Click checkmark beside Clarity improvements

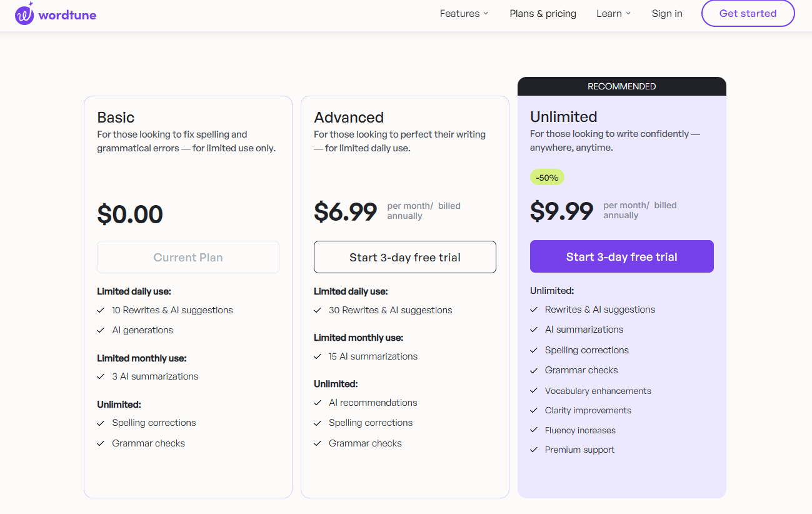pyautogui.click(x=534, y=410)
